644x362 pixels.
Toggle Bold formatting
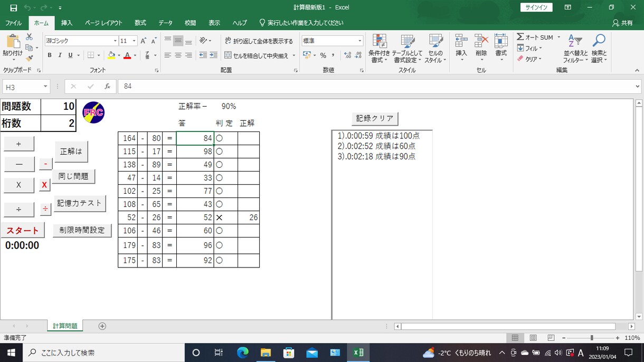(50, 55)
